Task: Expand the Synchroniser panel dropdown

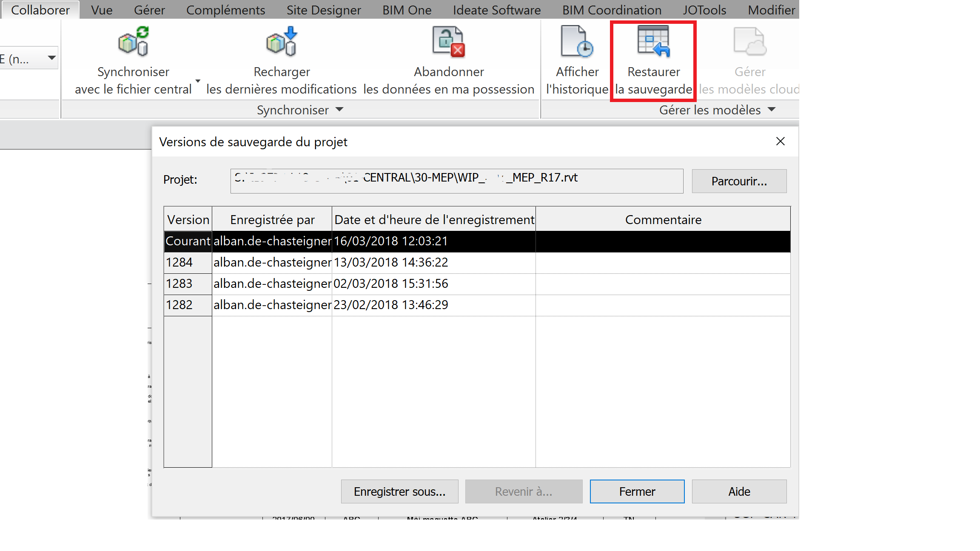Action: pos(339,110)
